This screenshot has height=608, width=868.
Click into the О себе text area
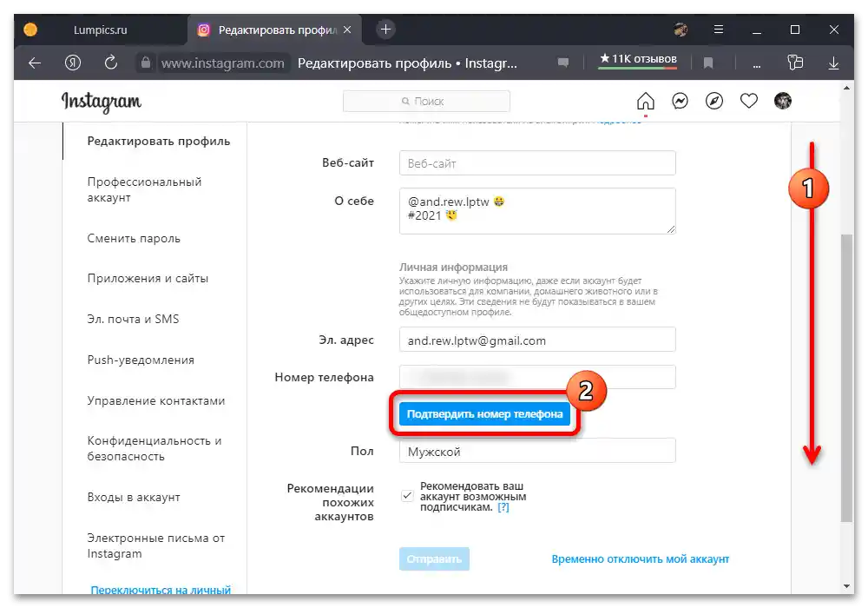pyautogui.click(x=537, y=211)
